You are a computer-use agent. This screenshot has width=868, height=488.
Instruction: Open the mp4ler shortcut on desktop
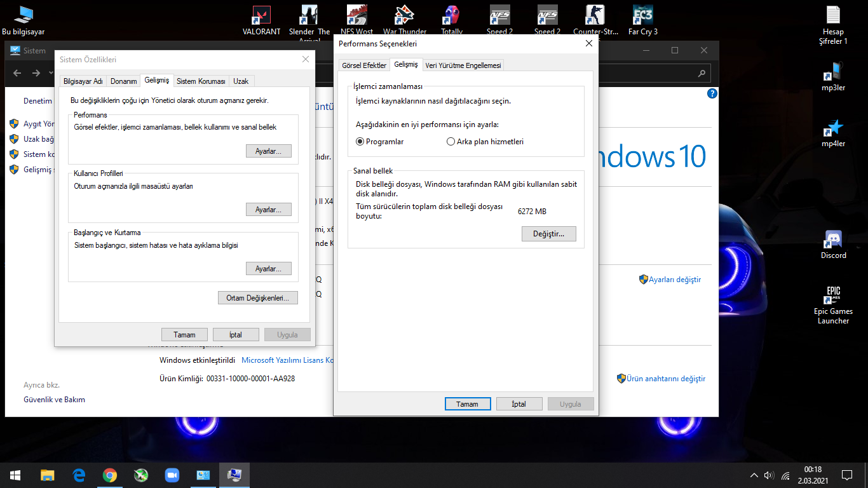[833, 133]
